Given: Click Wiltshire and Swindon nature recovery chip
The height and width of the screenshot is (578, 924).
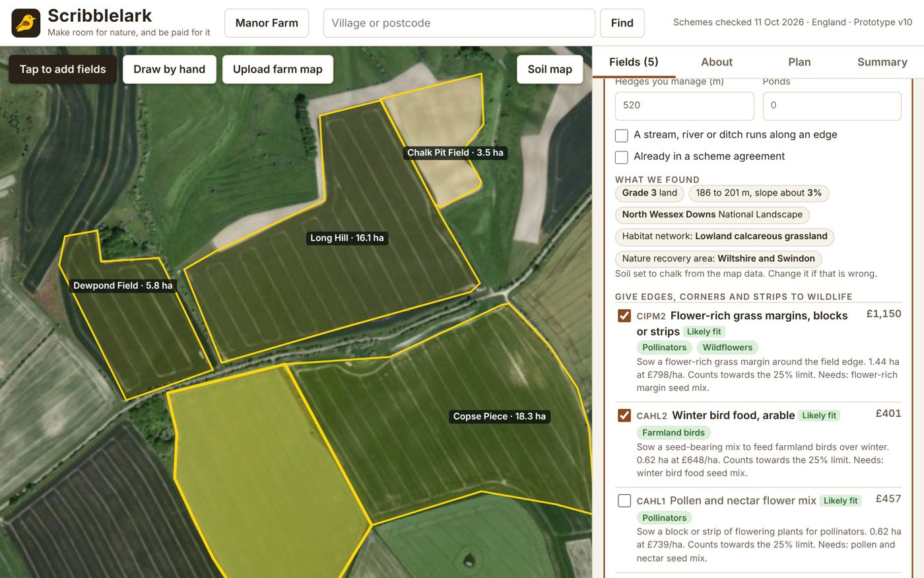Looking at the screenshot, I should [x=719, y=259].
